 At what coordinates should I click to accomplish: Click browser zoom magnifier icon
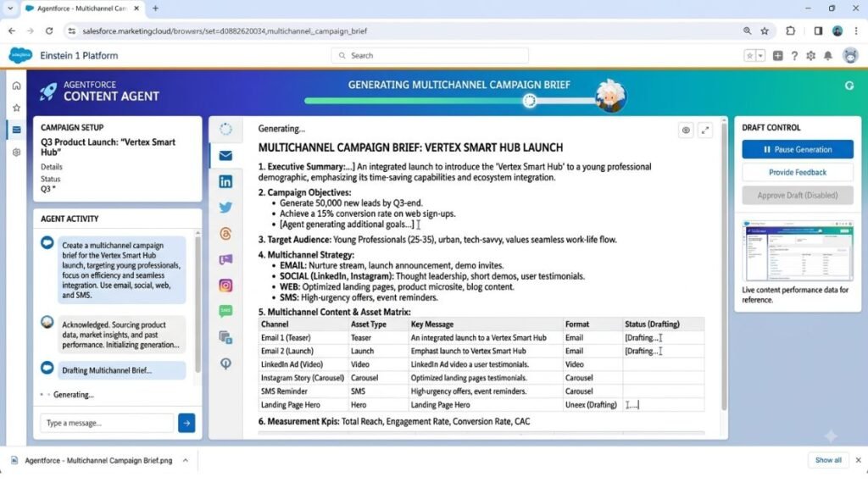click(748, 31)
